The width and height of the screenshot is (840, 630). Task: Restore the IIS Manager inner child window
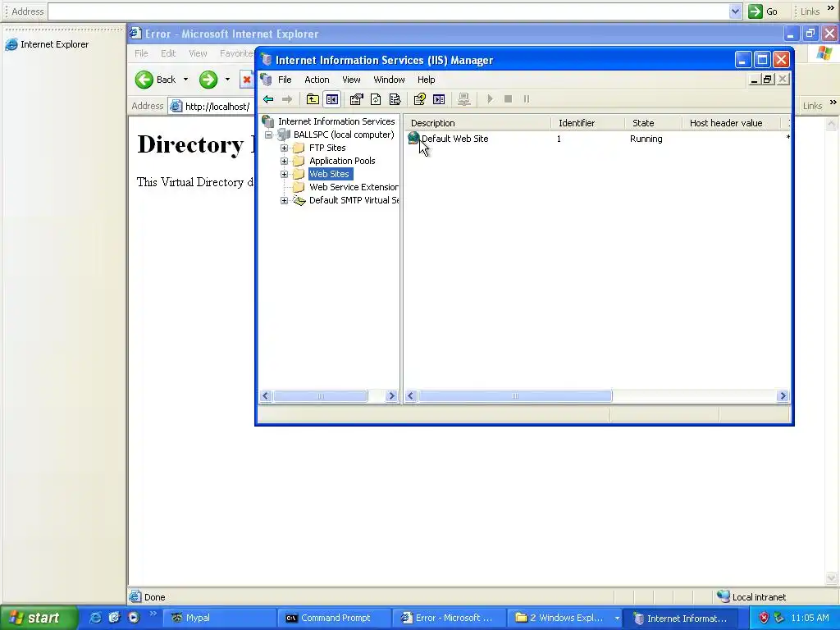(x=768, y=80)
